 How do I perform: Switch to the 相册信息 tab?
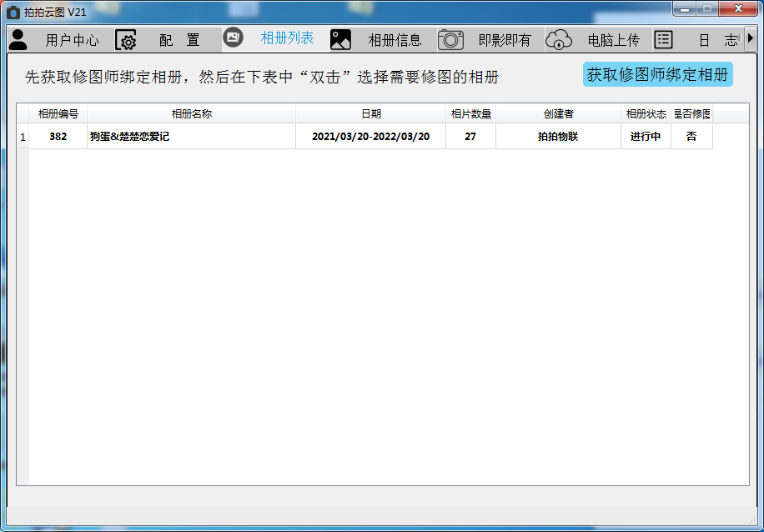click(x=395, y=40)
